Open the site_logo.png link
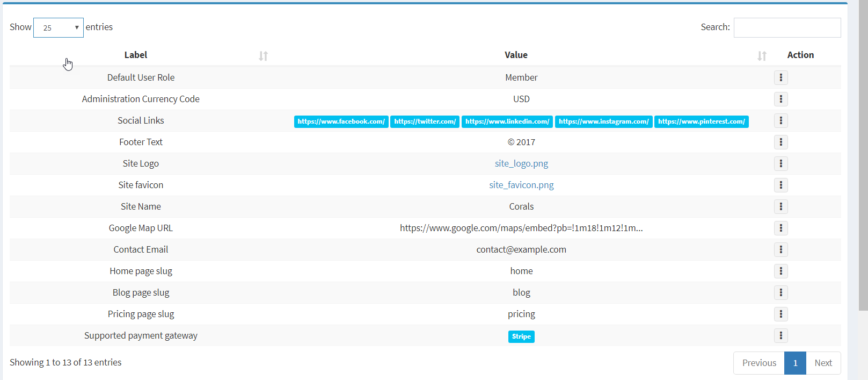 (x=521, y=164)
